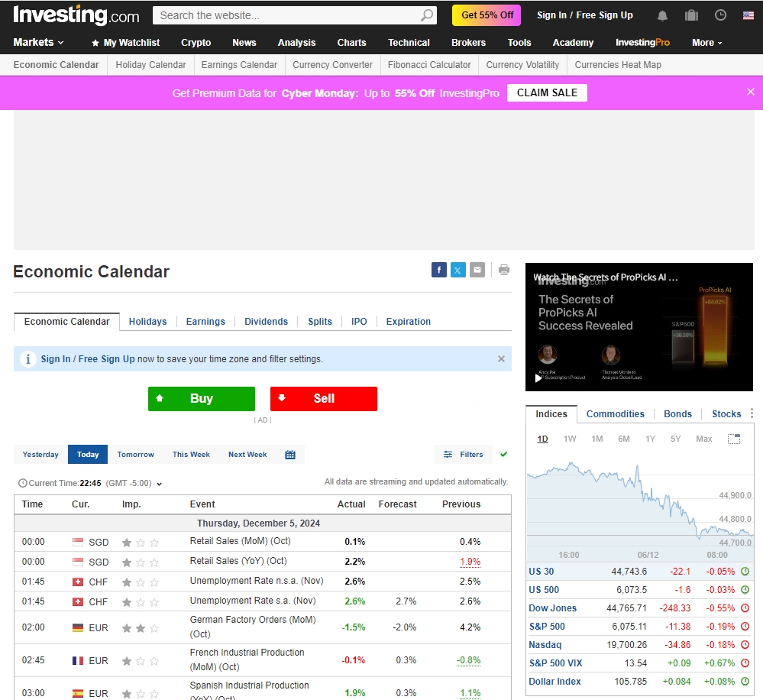Expand the Markets dropdown menu
This screenshot has width=763, height=700.
coord(38,42)
